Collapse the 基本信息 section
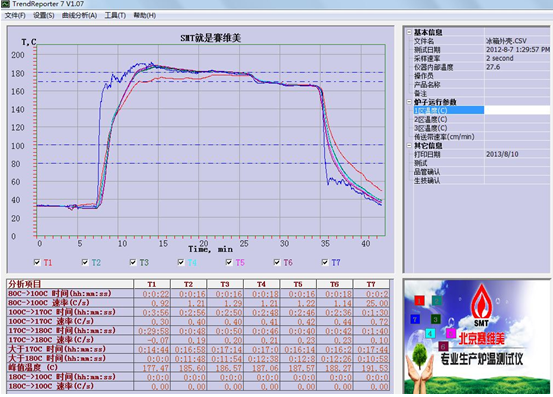 [409, 32]
